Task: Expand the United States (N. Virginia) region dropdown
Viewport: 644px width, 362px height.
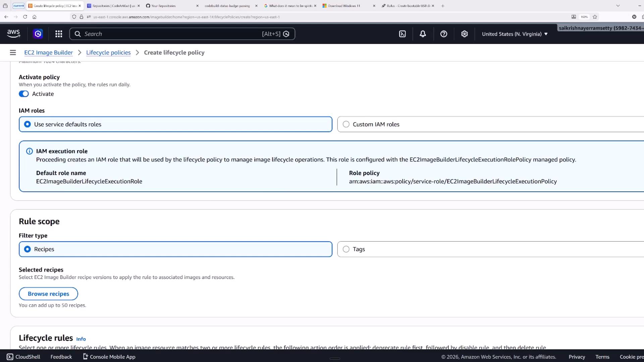Action: pos(515,34)
